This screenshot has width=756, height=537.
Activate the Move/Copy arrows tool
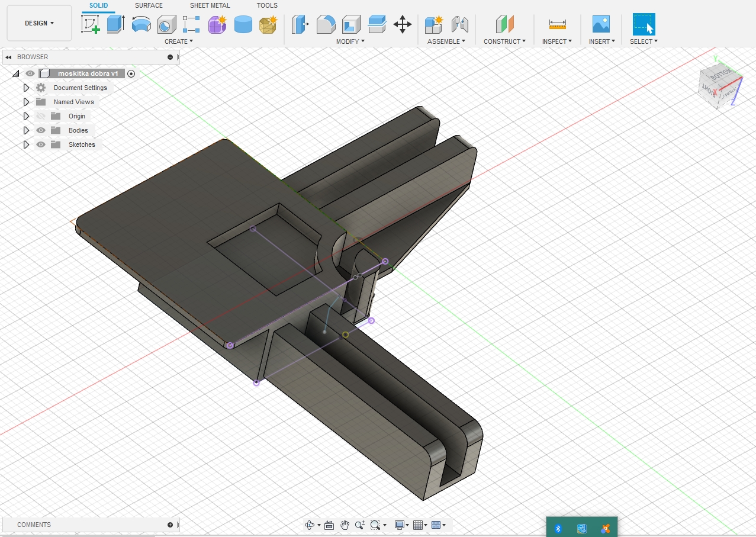coord(403,24)
